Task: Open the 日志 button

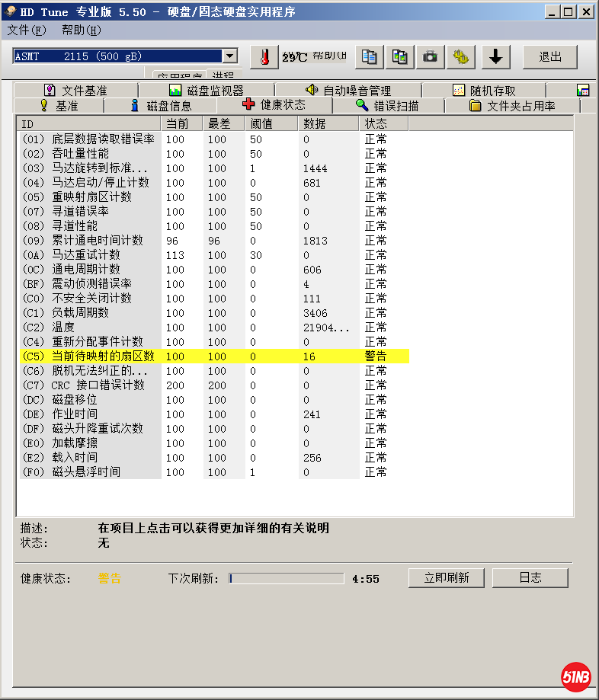Action: 530,577
